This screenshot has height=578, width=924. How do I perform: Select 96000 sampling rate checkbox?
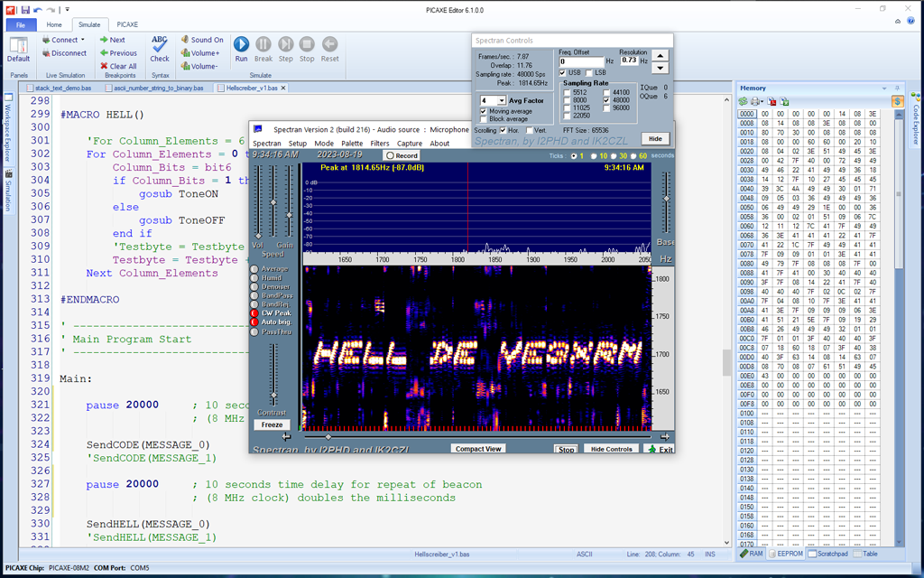pyautogui.click(x=606, y=108)
